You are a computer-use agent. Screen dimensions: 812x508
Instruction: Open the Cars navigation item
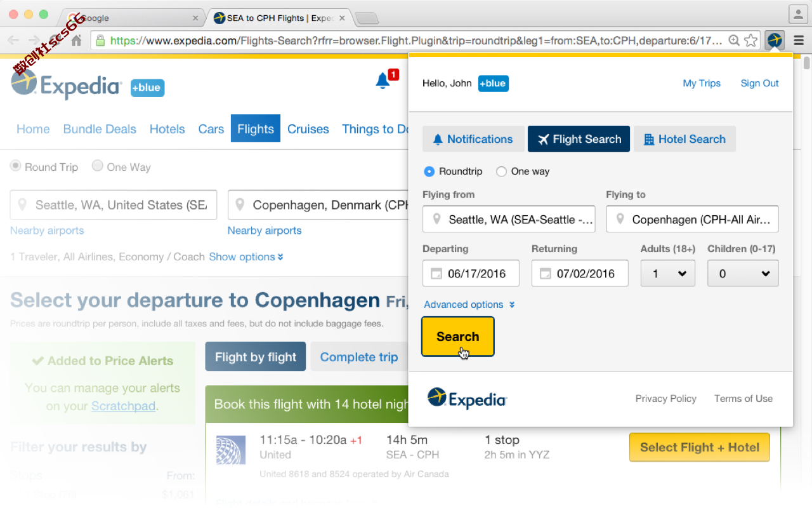(x=211, y=129)
